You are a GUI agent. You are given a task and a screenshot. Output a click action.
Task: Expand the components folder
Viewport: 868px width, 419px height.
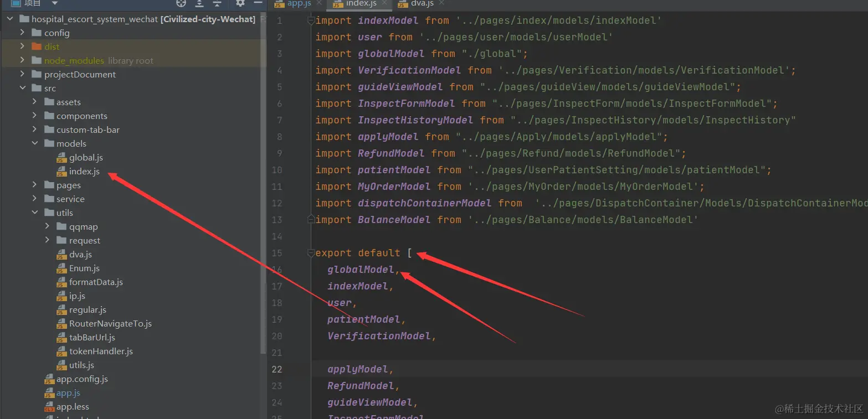34,116
